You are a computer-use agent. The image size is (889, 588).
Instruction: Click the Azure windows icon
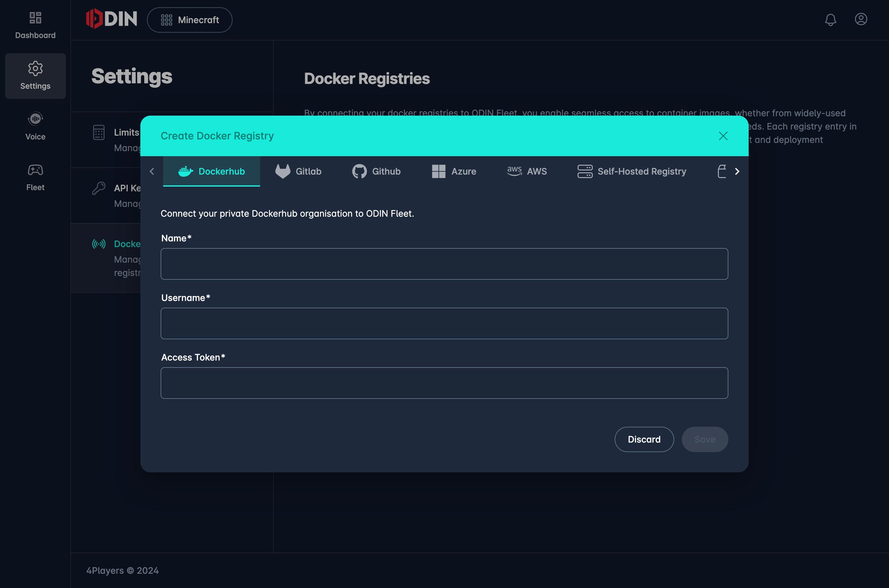438,171
